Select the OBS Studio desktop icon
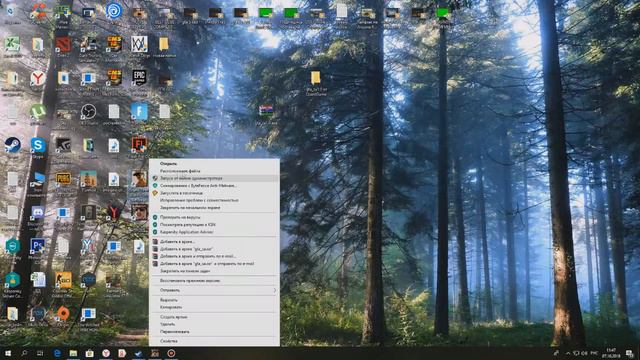Viewport: 640px width, 360px height. coord(88,111)
